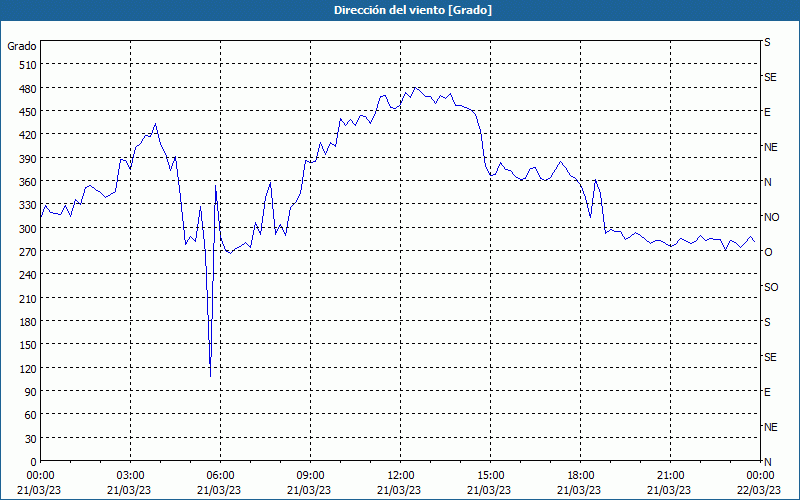This screenshot has height=500, width=800.
Task: Click the 420 y-axis label
Action: [29, 135]
